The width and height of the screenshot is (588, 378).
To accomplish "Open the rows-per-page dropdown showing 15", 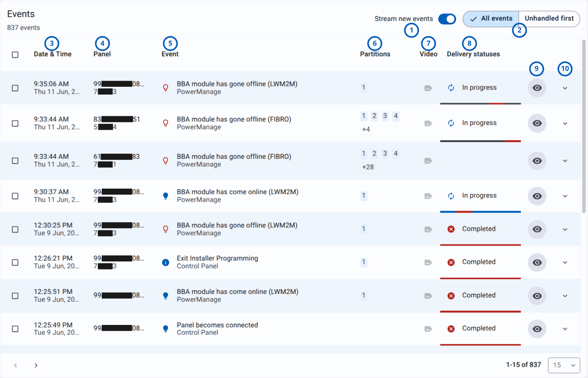I will (564, 365).
